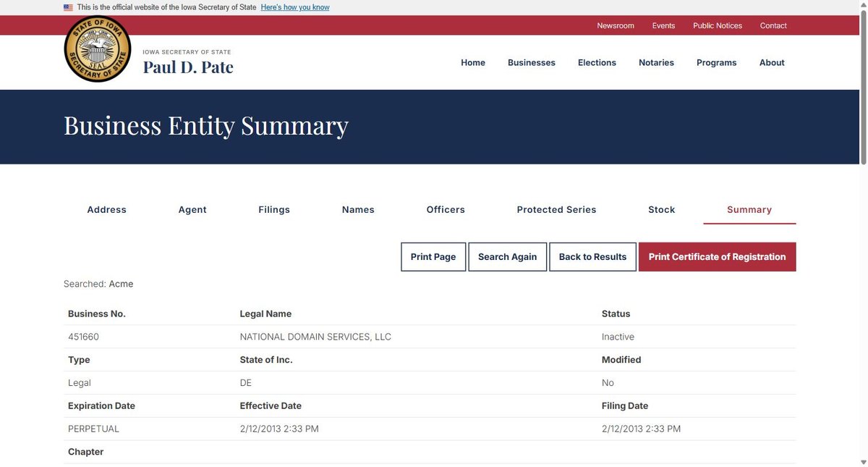
Task: Click business number 451660
Action: point(84,337)
